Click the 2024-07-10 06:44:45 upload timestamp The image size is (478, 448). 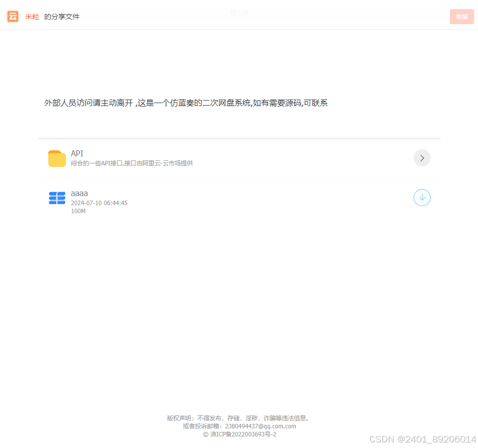tap(99, 203)
